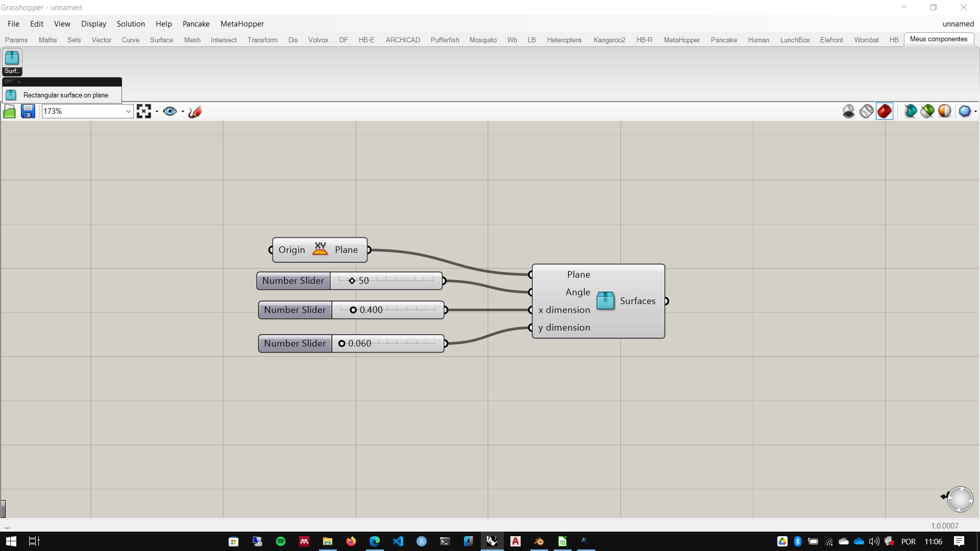This screenshot has height=551, width=980.
Task: Click the canvas navigation compass widget
Action: coord(960,499)
